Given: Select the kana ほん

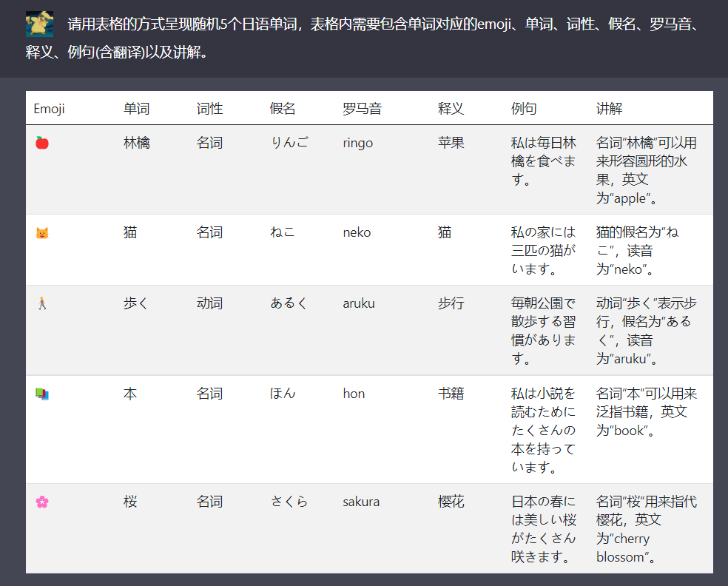Looking at the screenshot, I should click(283, 394).
